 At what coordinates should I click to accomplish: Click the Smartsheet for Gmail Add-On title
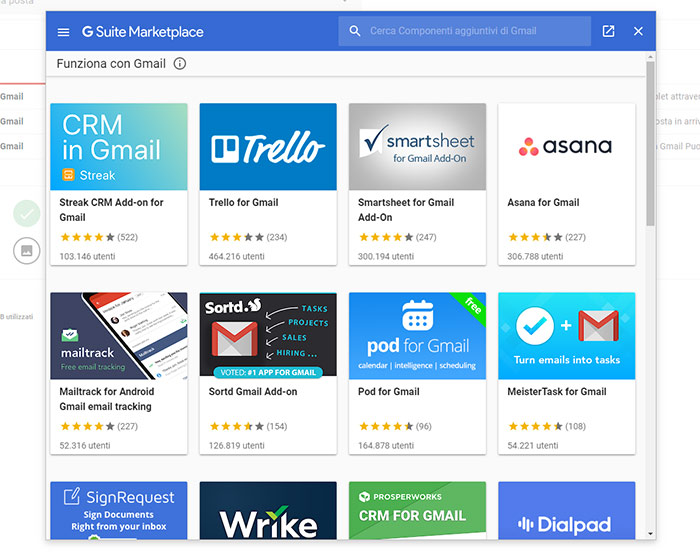pyautogui.click(x=406, y=210)
